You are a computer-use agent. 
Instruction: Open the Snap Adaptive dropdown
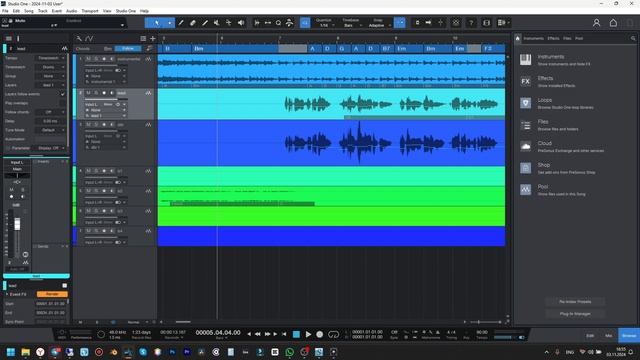coord(378,25)
